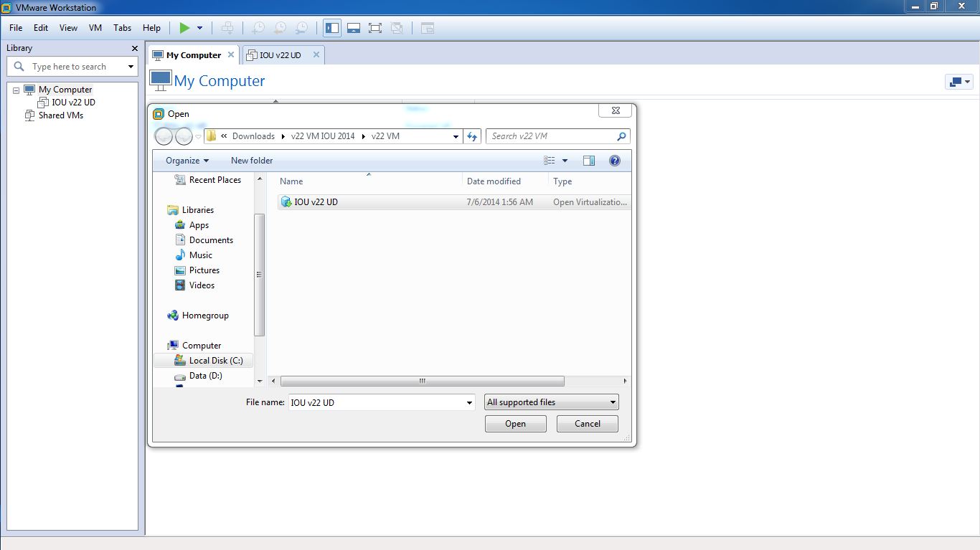
Task: Click the Search v22 VM field
Action: coord(558,136)
